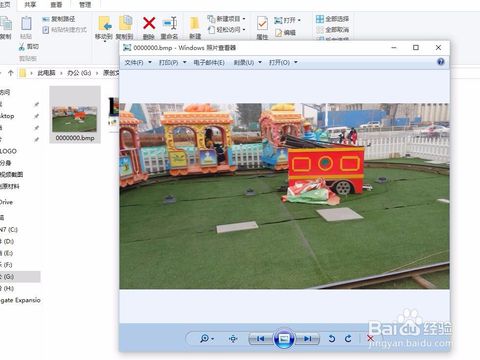Open 分身 folder in navigation pane

click(6, 163)
